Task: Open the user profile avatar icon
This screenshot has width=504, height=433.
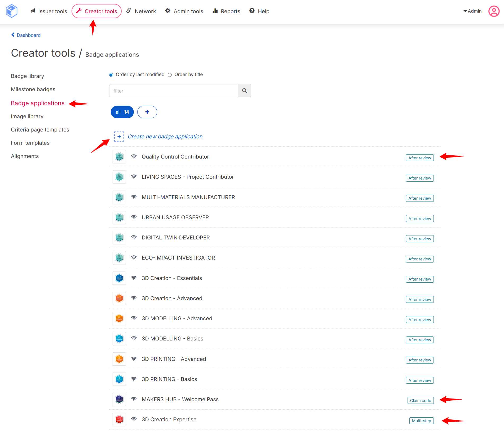Action: coord(494,11)
